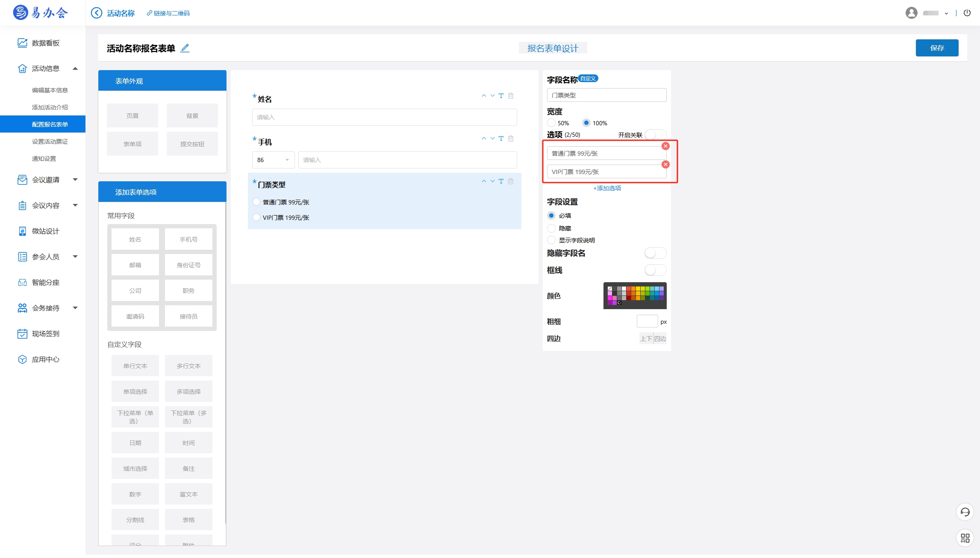Collapse the 活动信息 sidebar section

[x=75, y=68]
